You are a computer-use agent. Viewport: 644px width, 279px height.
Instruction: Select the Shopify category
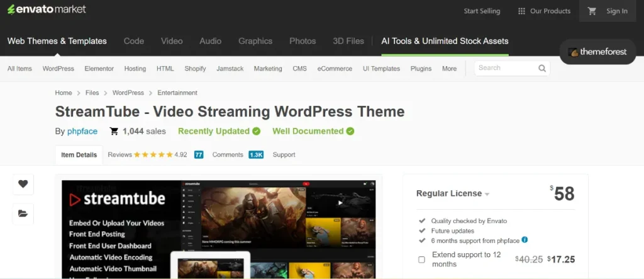coord(195,69)
